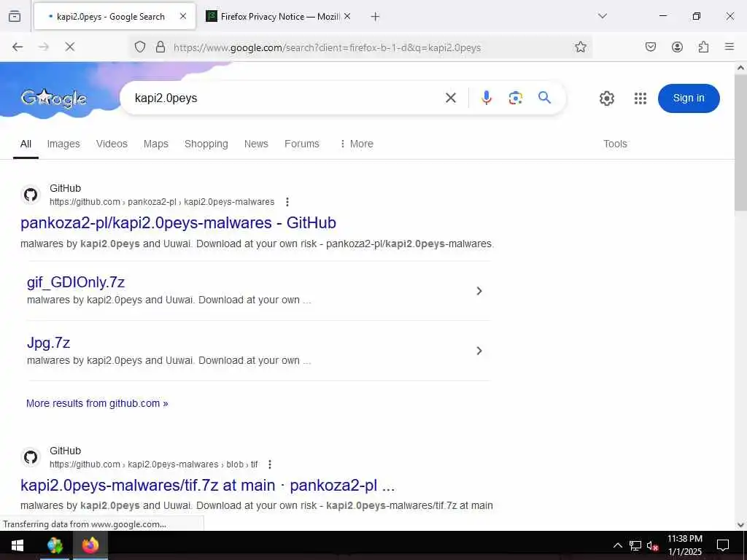Go back to previous page
The image size is (747, 560).
[x=18, y=47]
